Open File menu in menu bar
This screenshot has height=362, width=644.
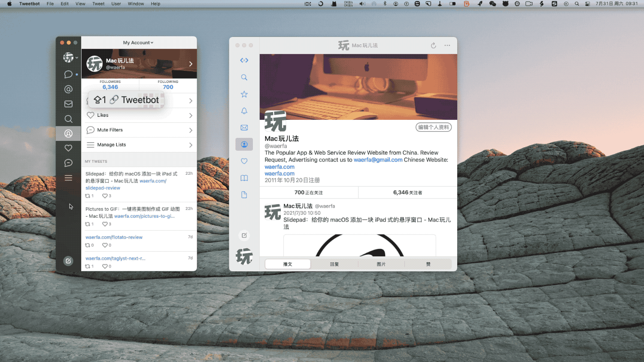50,4
